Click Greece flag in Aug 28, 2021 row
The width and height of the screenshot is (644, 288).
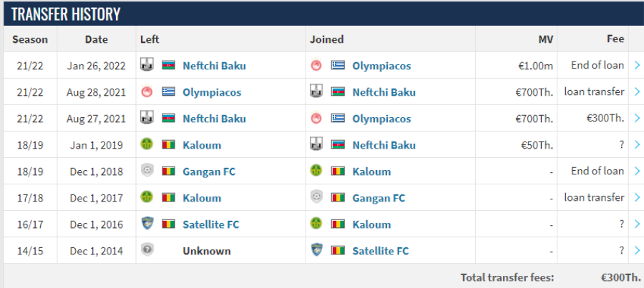[168, 92]
